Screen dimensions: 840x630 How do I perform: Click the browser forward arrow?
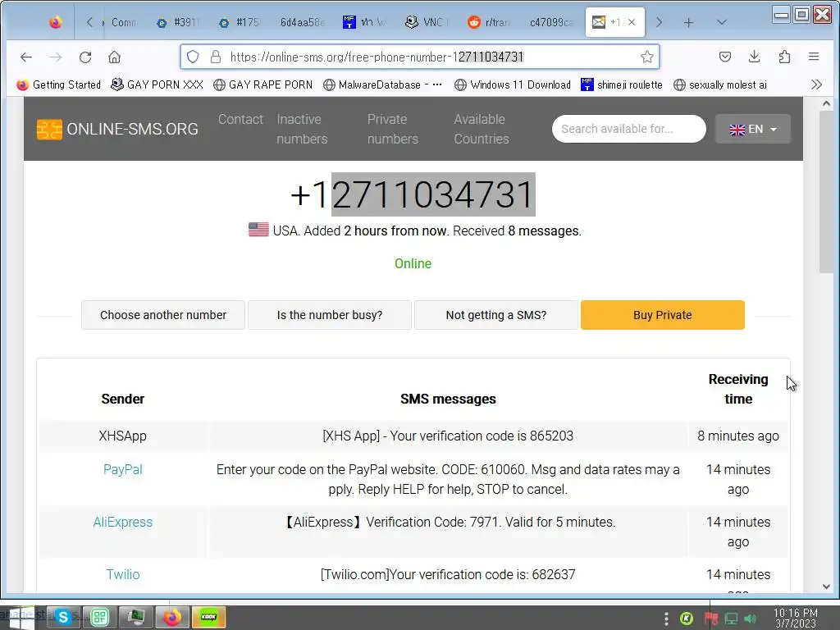point(56,57)
